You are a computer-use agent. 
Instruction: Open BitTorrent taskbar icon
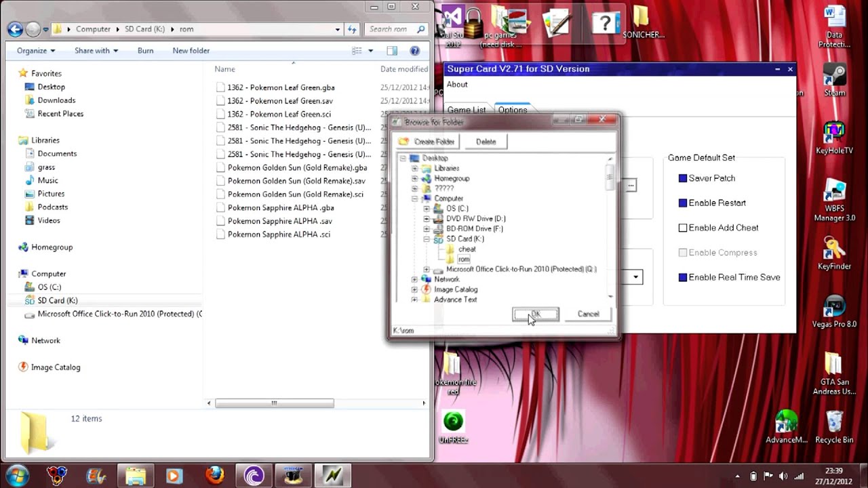coord(254,475)
